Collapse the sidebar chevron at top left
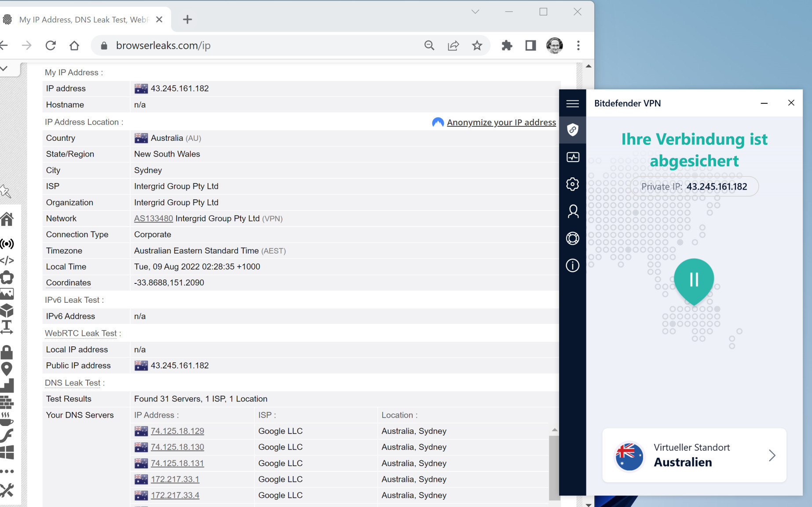Screen dimensions: 812x507 4,68
